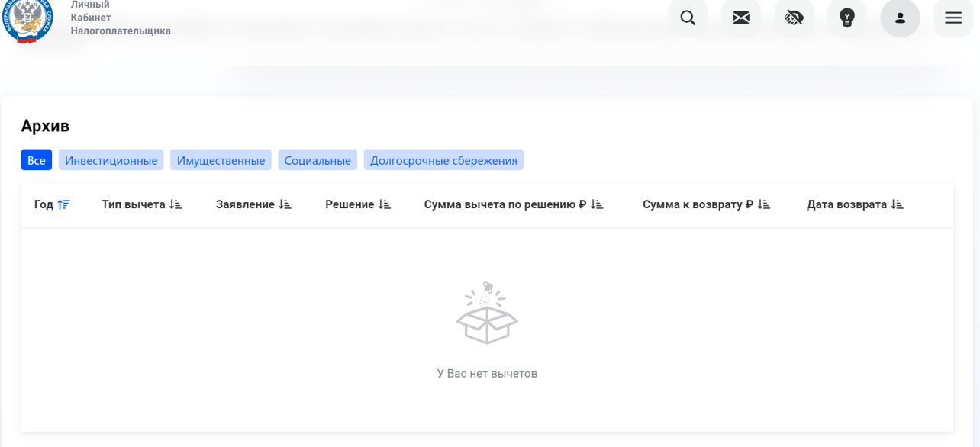Select the "Все" filter tab

(36, 160)
